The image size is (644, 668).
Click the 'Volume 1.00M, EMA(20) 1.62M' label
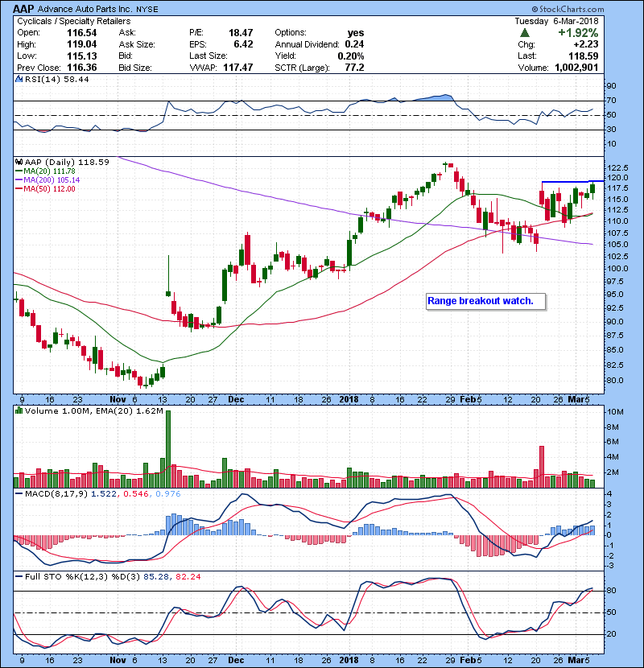click(93, 411)
